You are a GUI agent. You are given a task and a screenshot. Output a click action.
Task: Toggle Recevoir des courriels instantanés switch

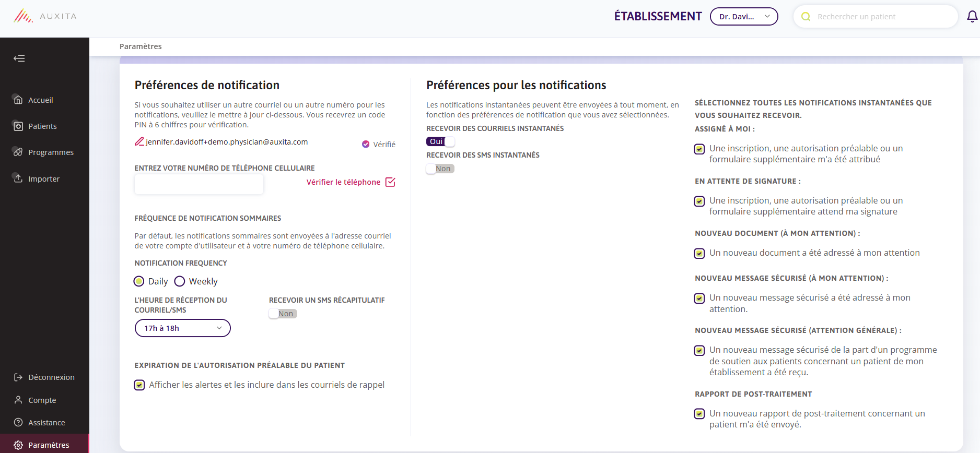440,141
